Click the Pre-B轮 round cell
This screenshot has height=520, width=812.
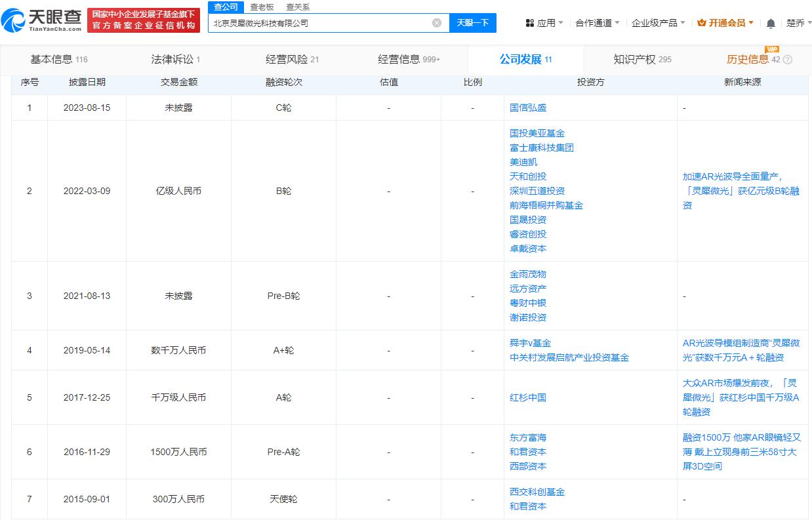283,296
